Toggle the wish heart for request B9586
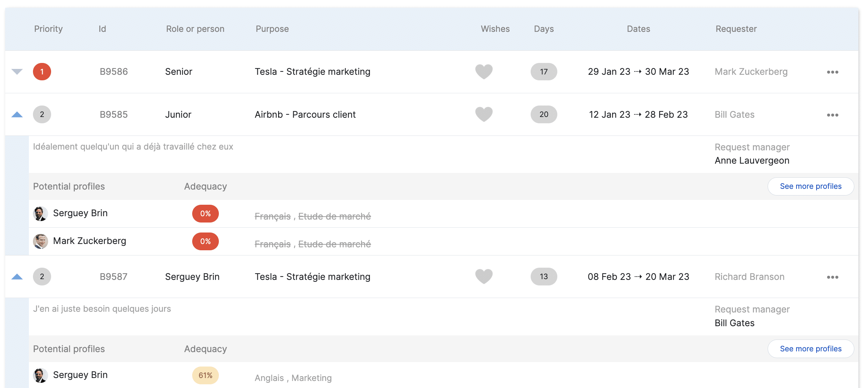 pos(484,71)
